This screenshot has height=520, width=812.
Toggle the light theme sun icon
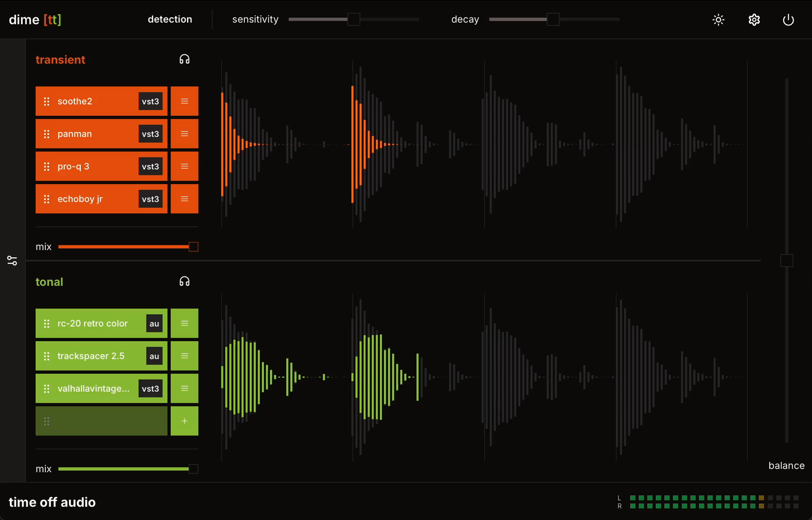click(718, 19)
